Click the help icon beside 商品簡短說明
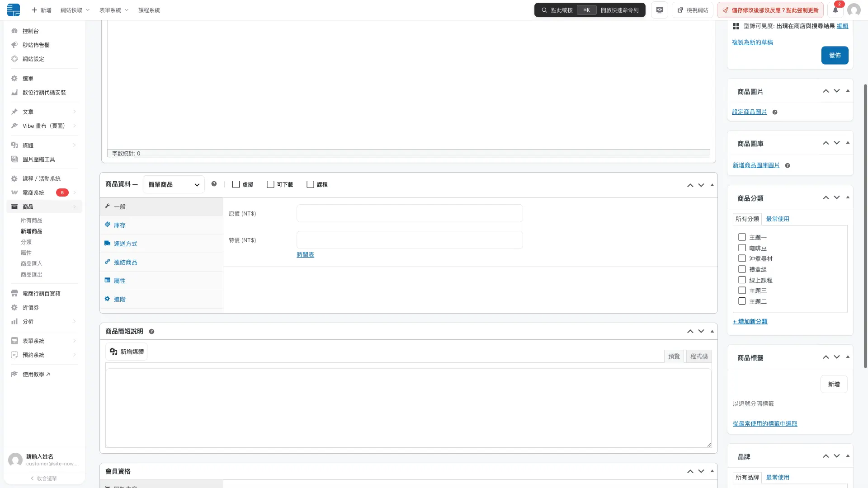Screen dimensions: 868x488 [x=151, y=332]
